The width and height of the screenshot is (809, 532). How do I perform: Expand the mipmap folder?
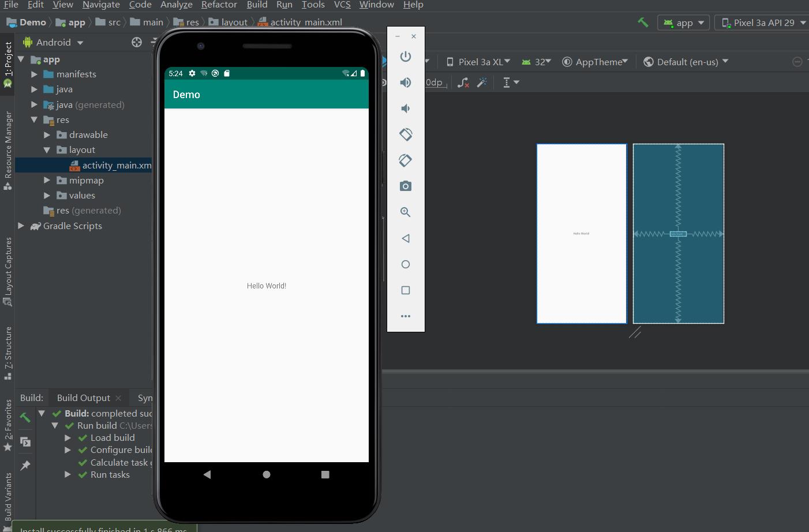[x=47, y=180]
